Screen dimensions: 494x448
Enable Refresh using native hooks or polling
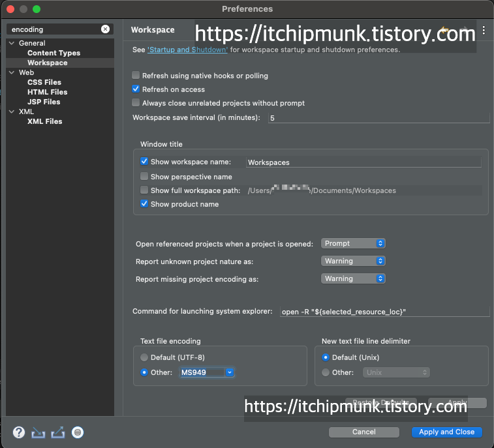point(136,75)
